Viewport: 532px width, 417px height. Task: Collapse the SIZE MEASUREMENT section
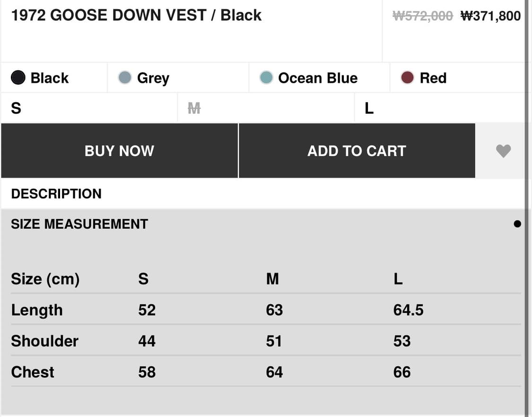[79, 223]
